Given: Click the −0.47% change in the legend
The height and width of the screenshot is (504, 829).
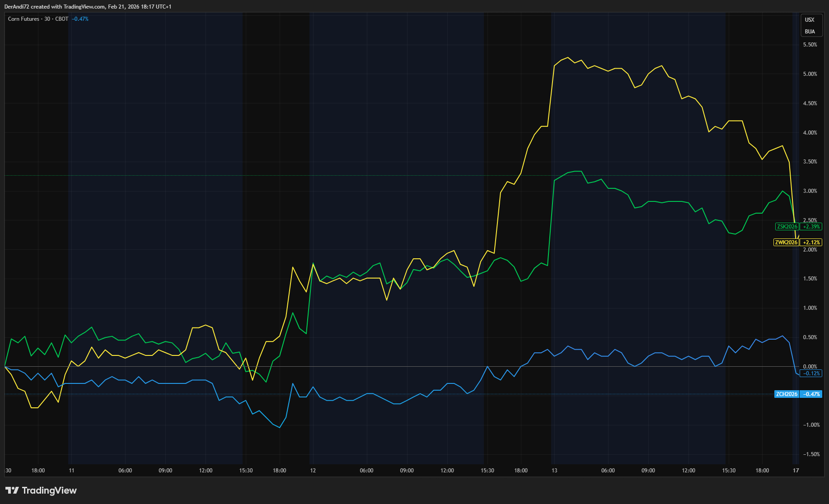Looking at the screenshot, I should click(80, 19).
